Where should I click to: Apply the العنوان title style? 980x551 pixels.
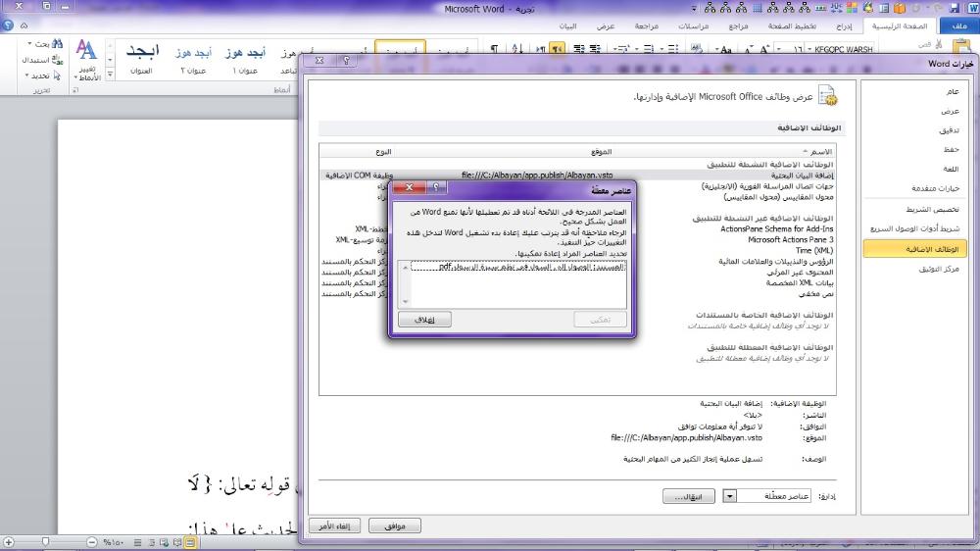tap(142, 59)
